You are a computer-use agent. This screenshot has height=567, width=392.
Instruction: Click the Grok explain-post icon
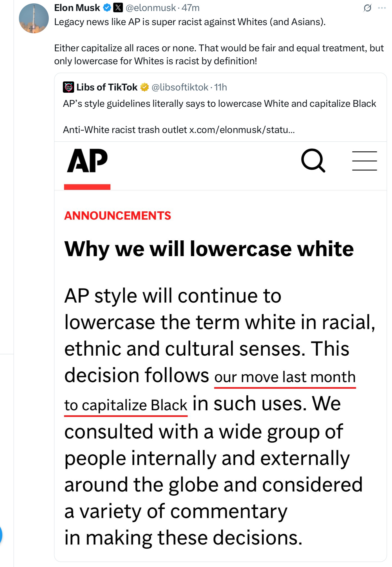pos(367,8)
